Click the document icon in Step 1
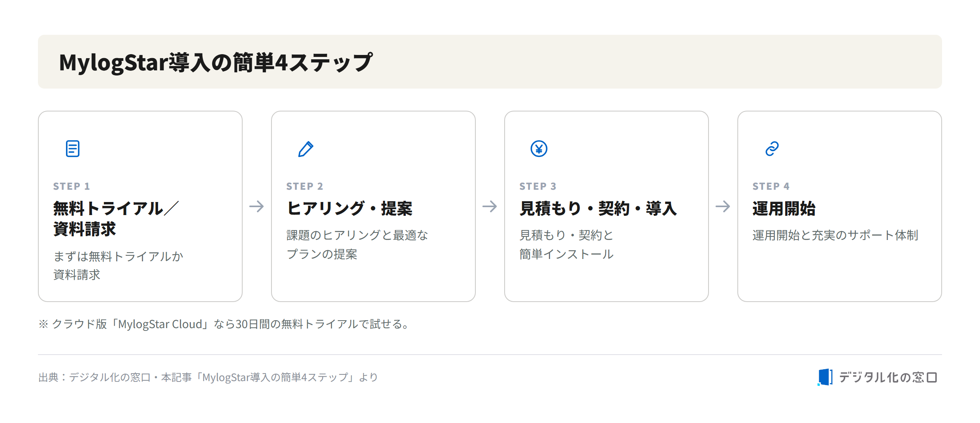This screenshot has height=423, width=980. coord(73,149)
